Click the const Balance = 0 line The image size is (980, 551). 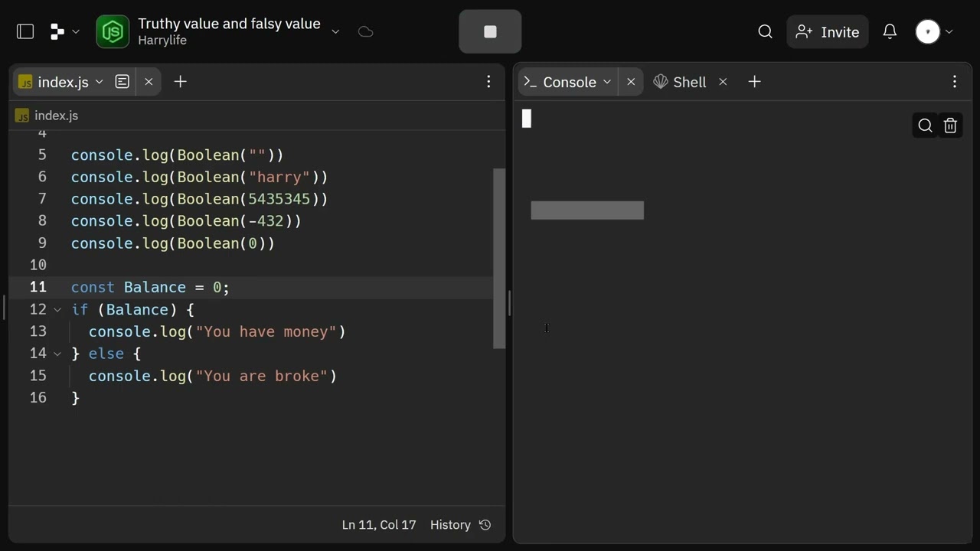(x=150, y=288)
